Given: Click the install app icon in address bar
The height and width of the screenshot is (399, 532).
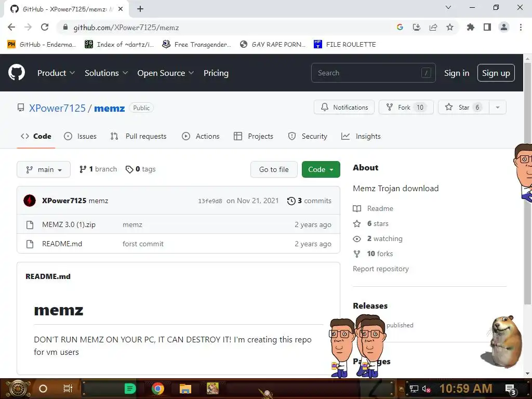Looking at the screenshot, I should click(417, 27).
